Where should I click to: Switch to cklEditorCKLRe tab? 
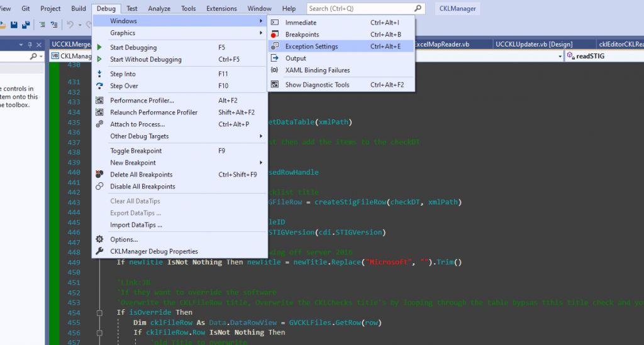pos(620,45)
